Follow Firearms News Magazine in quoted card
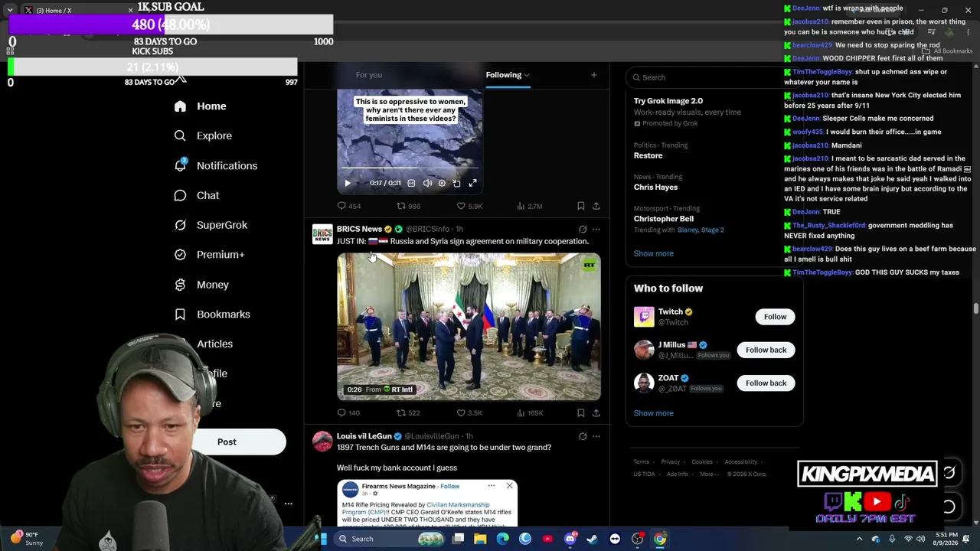Image resolution: width=980 pixels, height=551 pixels. (450, 486)
